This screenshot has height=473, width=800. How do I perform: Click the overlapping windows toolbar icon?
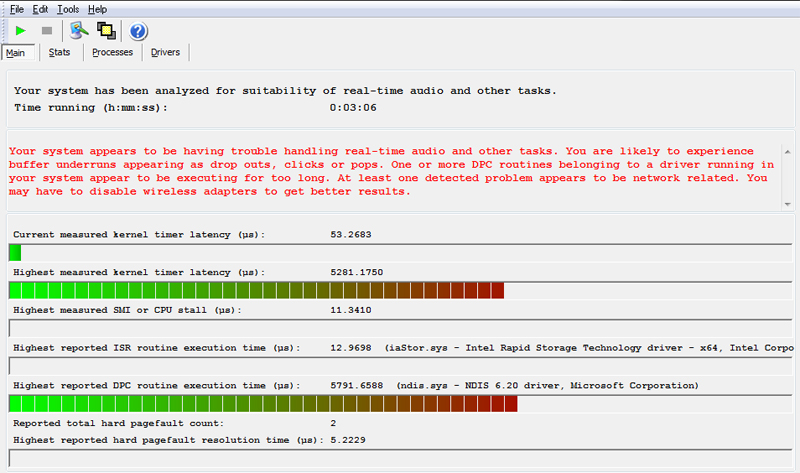point(106,31)
